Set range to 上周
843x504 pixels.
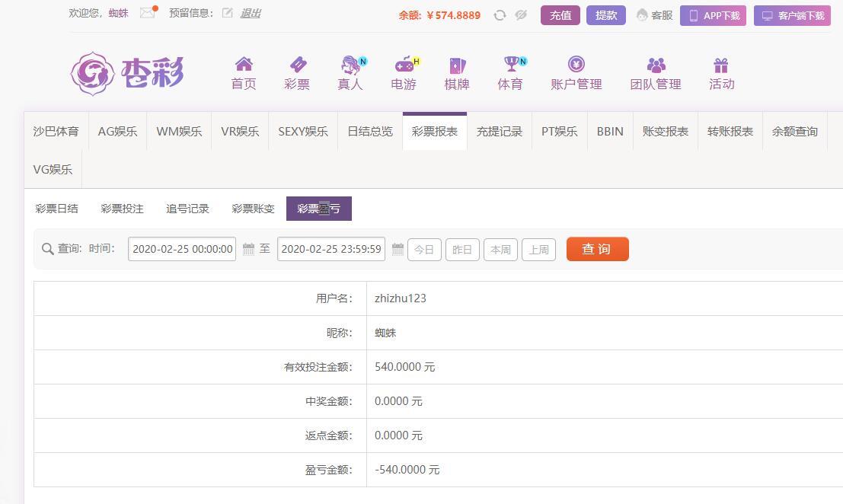coord(538,249)
